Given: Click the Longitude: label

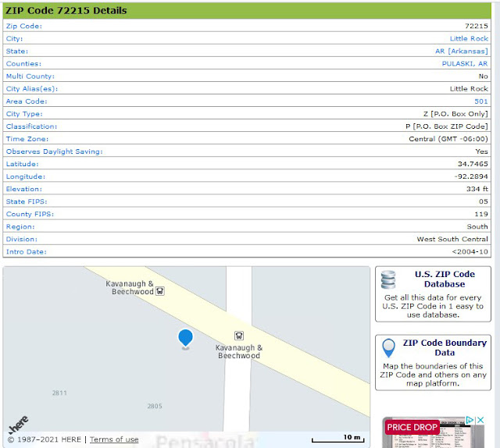Looking at the screenshot, I should tap(26, 176).
